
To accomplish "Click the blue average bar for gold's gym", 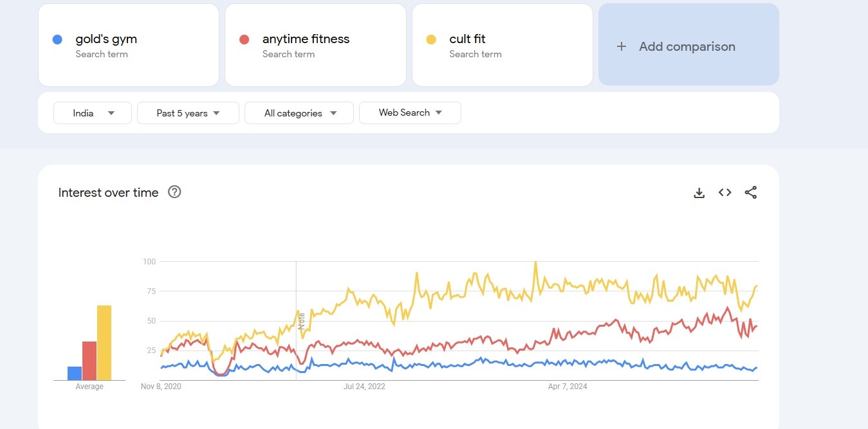I will [75, 374].
